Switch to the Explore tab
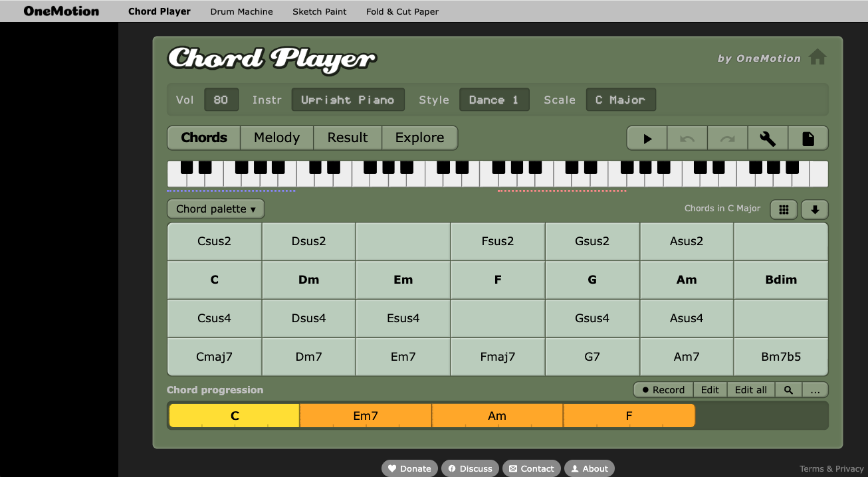This screenshot has width=868, height=477. (419, 138)
